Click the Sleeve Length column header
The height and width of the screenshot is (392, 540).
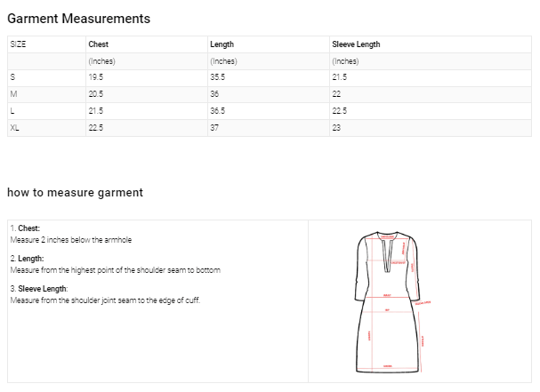pos(355,44)
